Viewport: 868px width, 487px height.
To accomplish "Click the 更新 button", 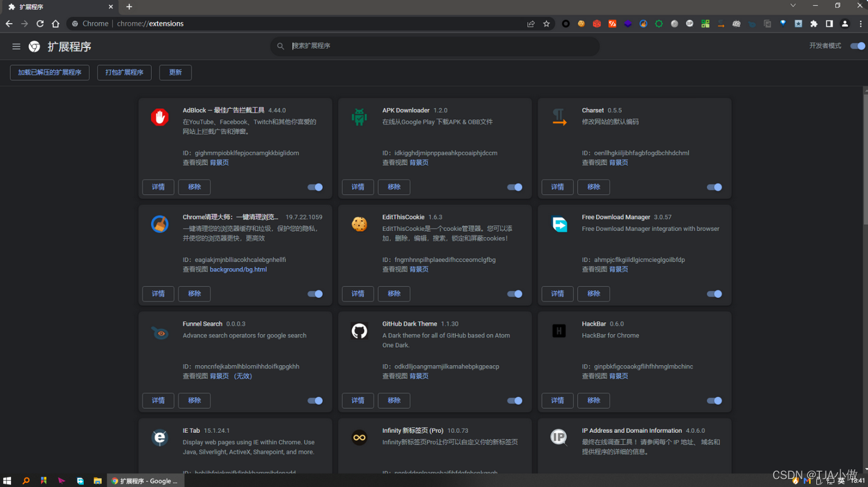I will pos(175,72).
